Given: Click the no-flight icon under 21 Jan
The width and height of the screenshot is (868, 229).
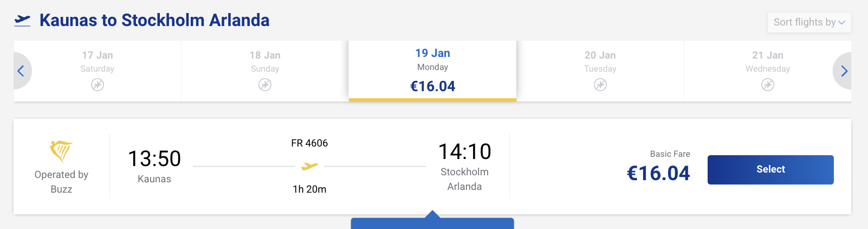Looking at the screenshot, I should click(767, 85).
